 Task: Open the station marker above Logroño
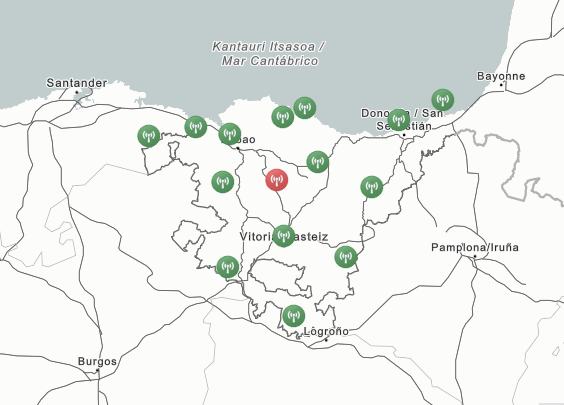(294, 316)
